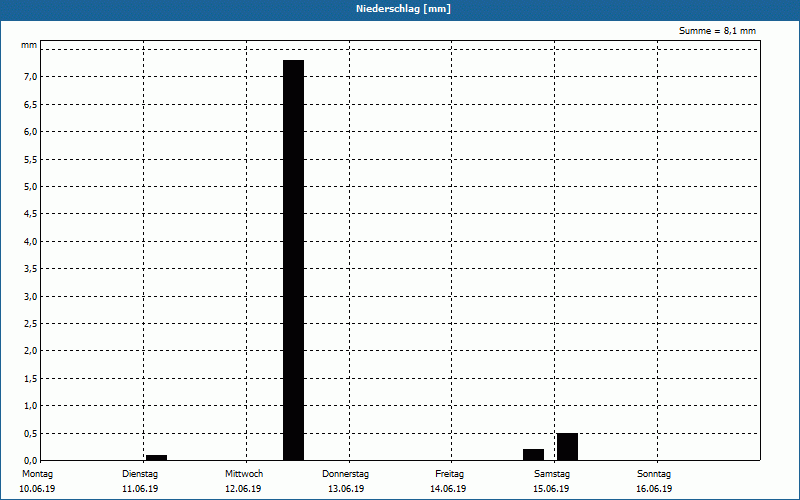
Task: Click the 1,5 y-axis value
Action: [x=31, y=379]
